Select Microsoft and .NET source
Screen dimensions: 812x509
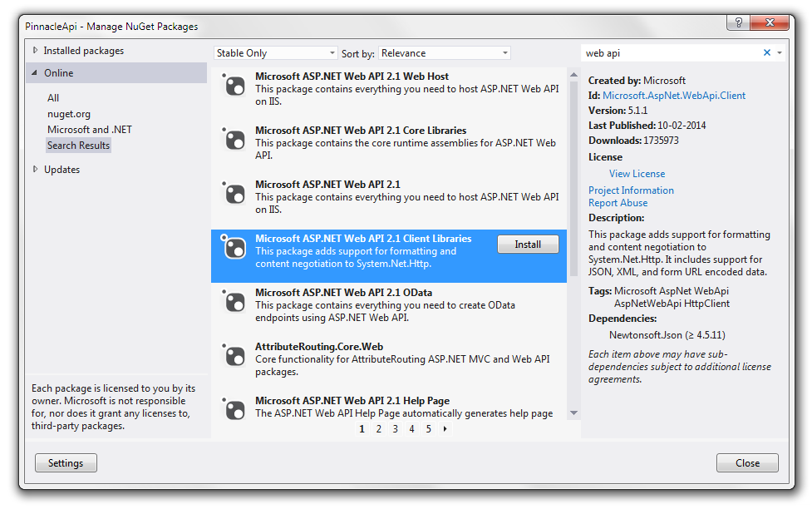point(90,130)
